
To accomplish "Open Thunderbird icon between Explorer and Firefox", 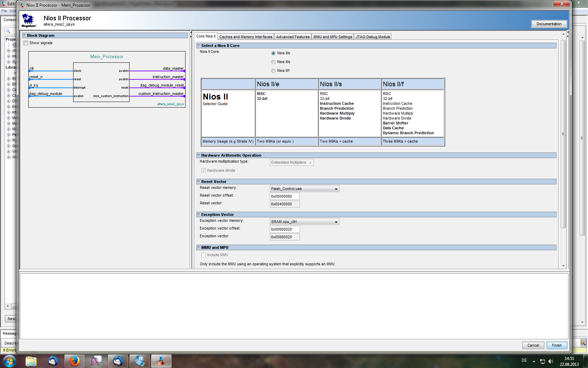I will click(x=53, y=361).
